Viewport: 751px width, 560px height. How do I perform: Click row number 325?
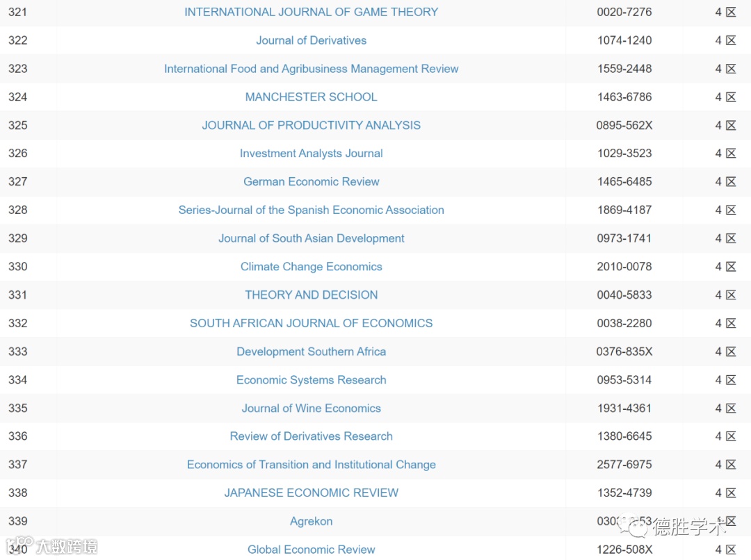[x=17, y=125]
